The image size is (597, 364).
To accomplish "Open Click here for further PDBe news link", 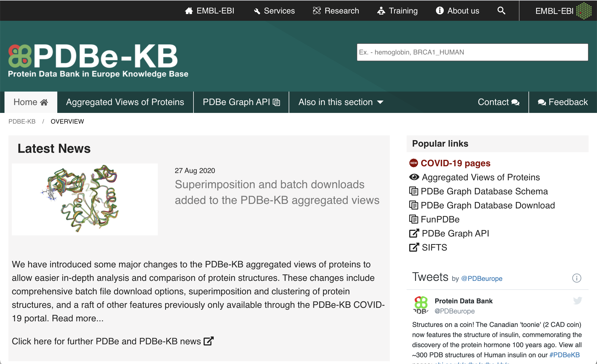I will 113,341.
